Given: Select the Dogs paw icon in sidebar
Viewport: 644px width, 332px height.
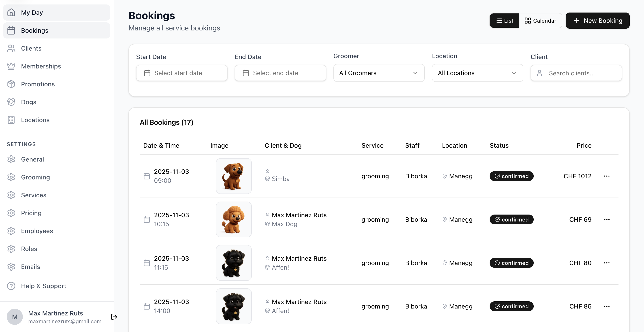Looking at the screenshot, I should (11, 102).
